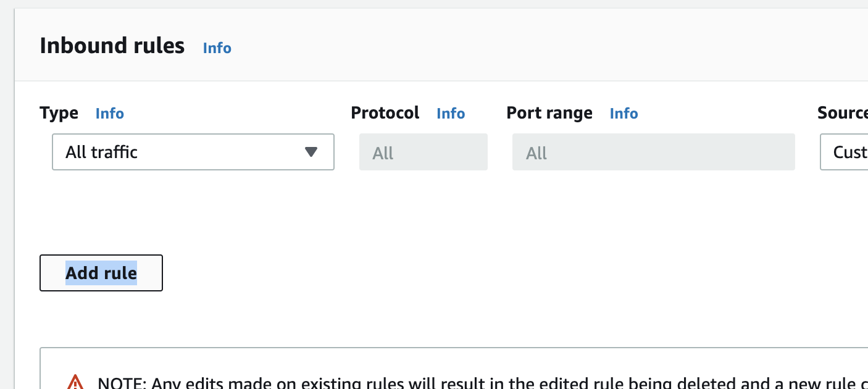Open the Source dropdown showing Cust
Image resolution: width=868 pixels, height=389 pixels.
coord(844,152)
